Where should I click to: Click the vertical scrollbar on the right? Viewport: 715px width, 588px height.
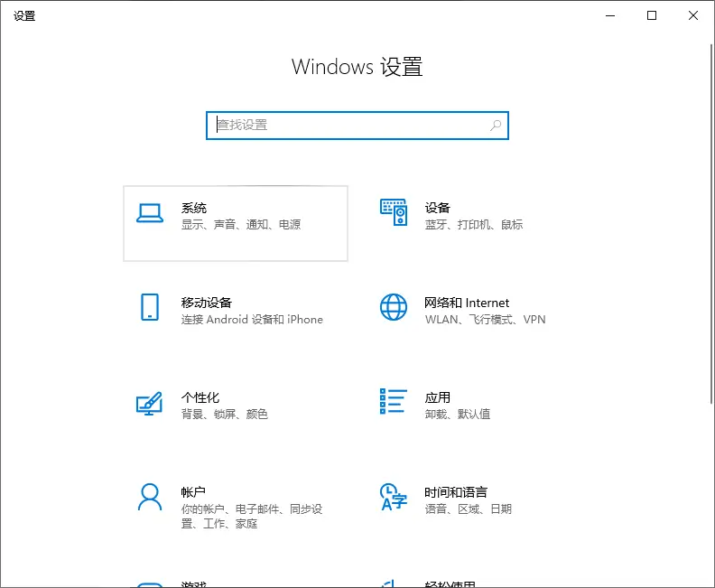pyautogui.click(x=711, y=226)
